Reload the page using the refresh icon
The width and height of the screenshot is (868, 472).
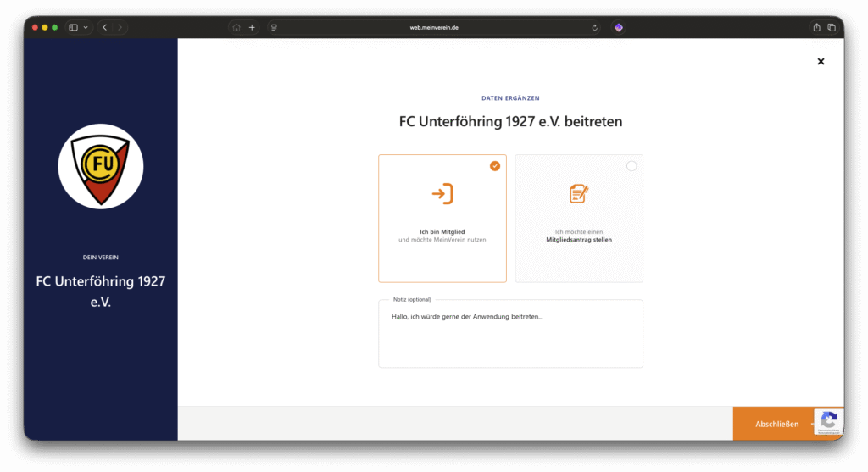[595, 27]
